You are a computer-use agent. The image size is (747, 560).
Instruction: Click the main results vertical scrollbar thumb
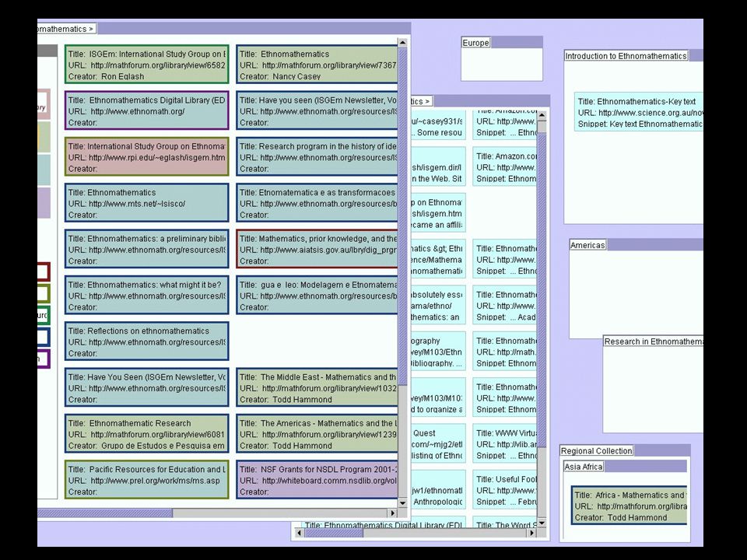(x=402, y=217)
